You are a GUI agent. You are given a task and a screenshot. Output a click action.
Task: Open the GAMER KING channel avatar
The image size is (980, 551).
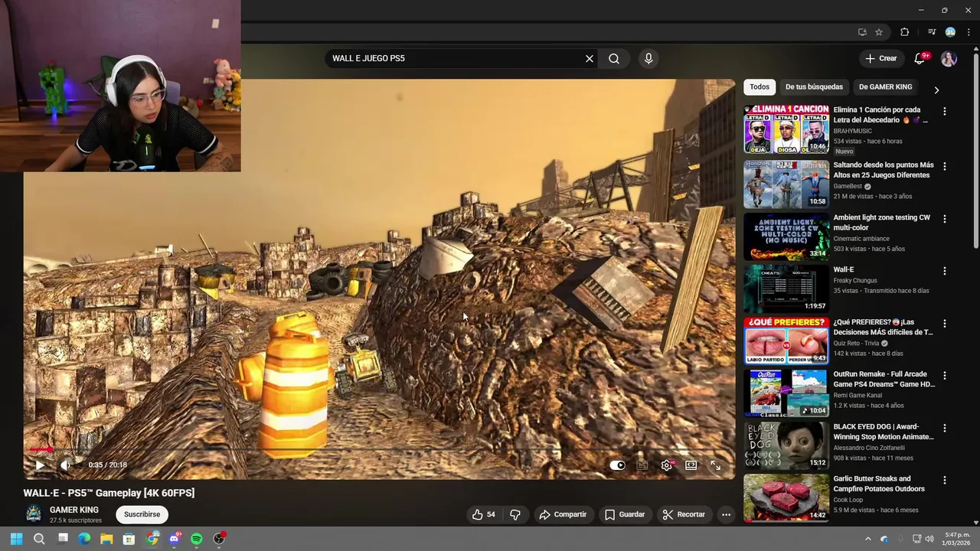pos(34,514)
